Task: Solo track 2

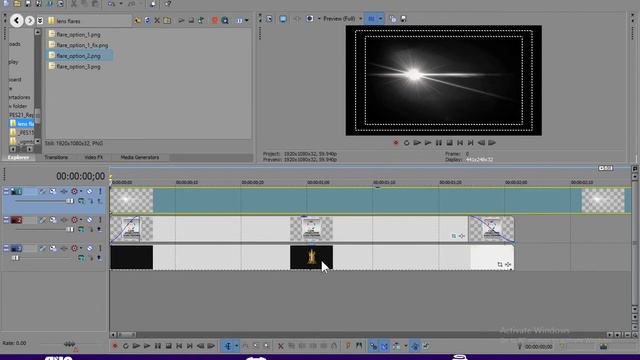Action: tap(100, 220)
